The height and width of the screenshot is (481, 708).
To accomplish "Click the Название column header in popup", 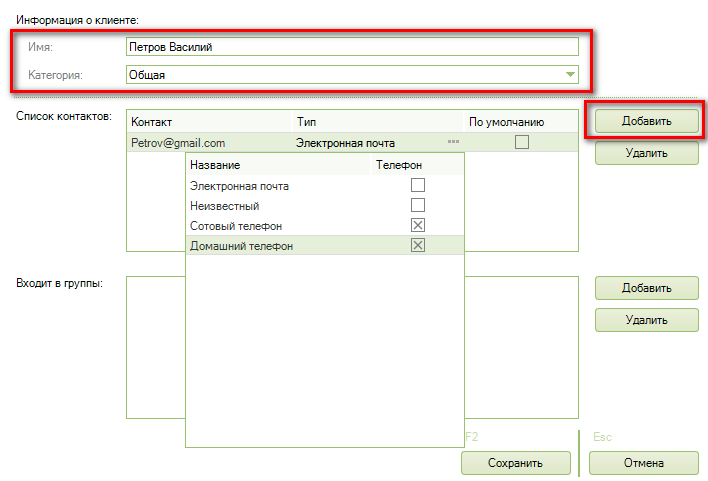I will [216, 165].
